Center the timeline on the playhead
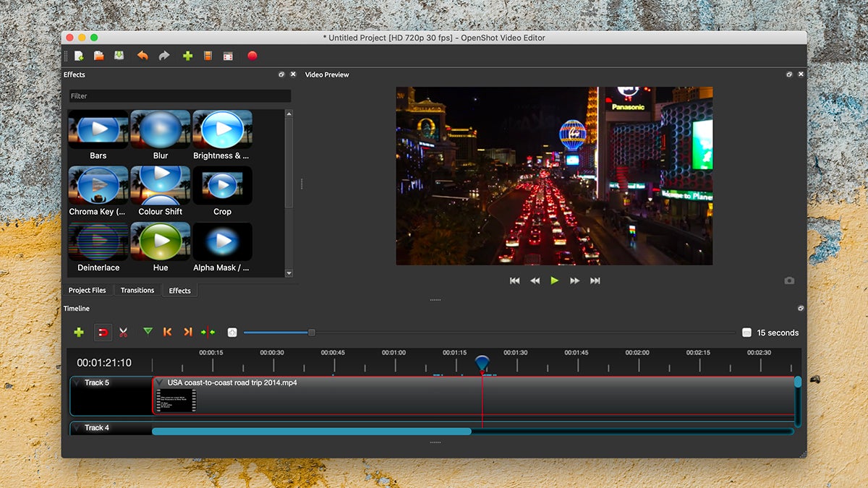The height and width of the screenshot is (488, 868). [208, 333]
